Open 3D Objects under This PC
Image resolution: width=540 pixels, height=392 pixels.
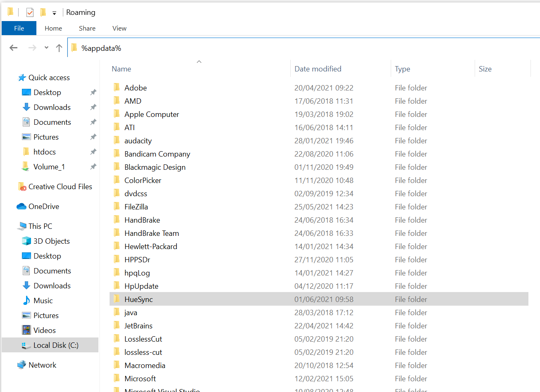point(51,241)
